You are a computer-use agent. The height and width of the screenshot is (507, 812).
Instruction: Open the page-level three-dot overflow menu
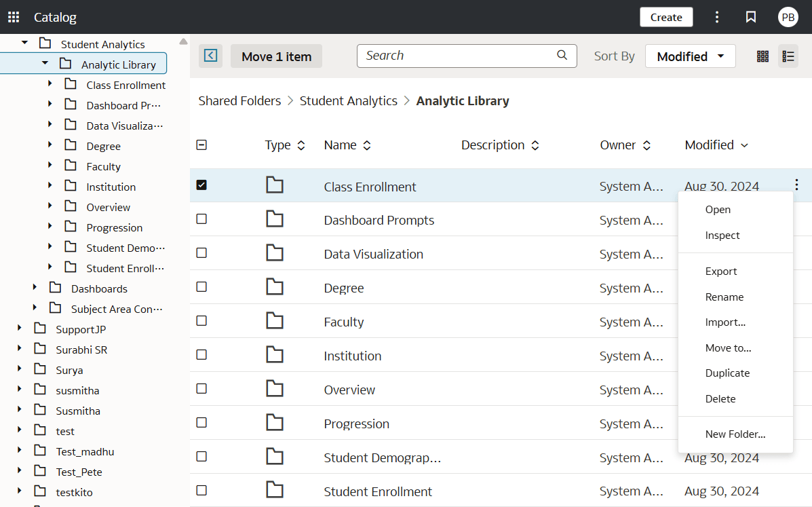coord(717,17)
